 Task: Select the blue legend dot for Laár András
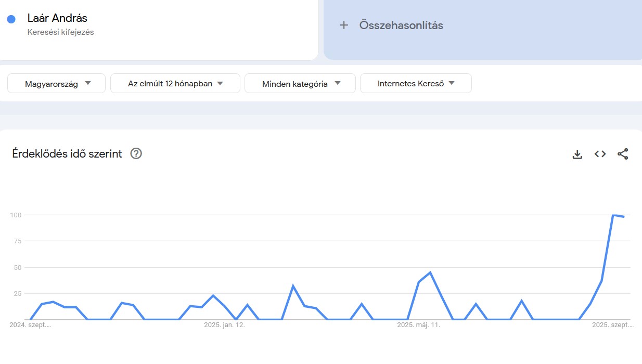click(x=11, y=19)
